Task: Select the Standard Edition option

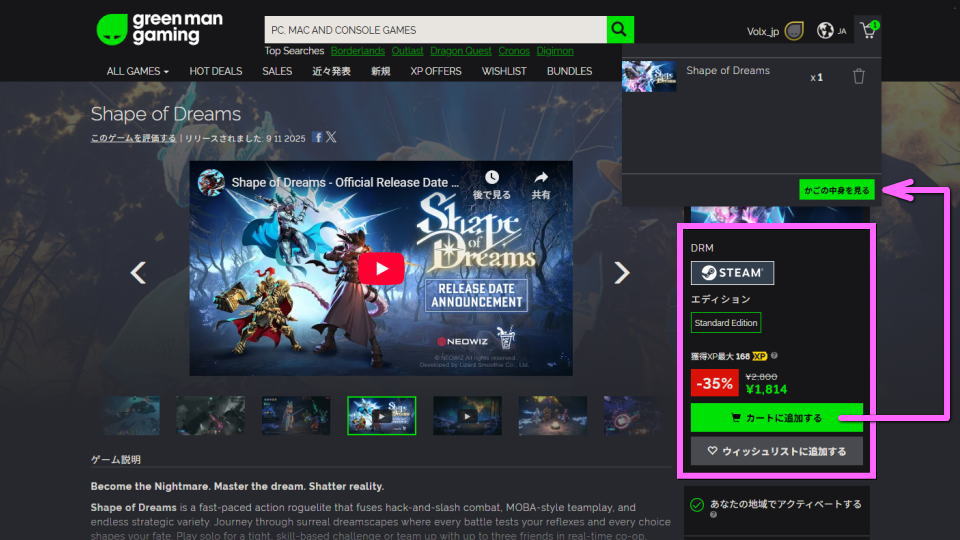Action: (x=726, y=323)
